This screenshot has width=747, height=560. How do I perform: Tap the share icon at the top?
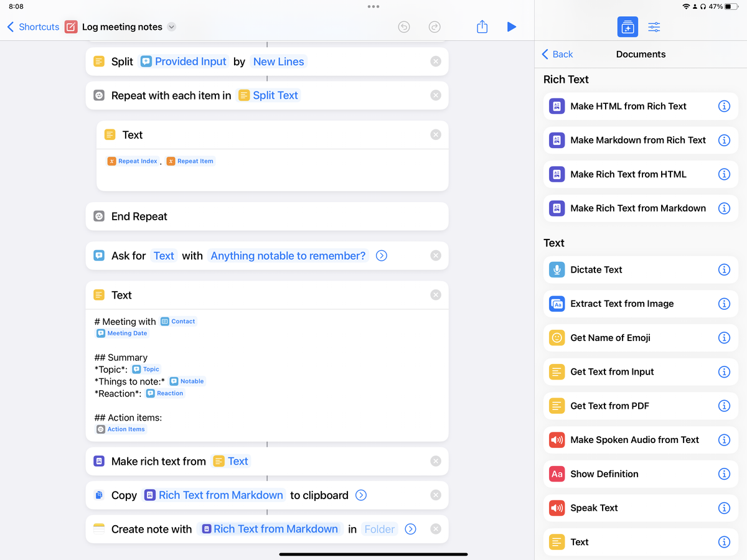pyautogui.click(x=482, y=27)
